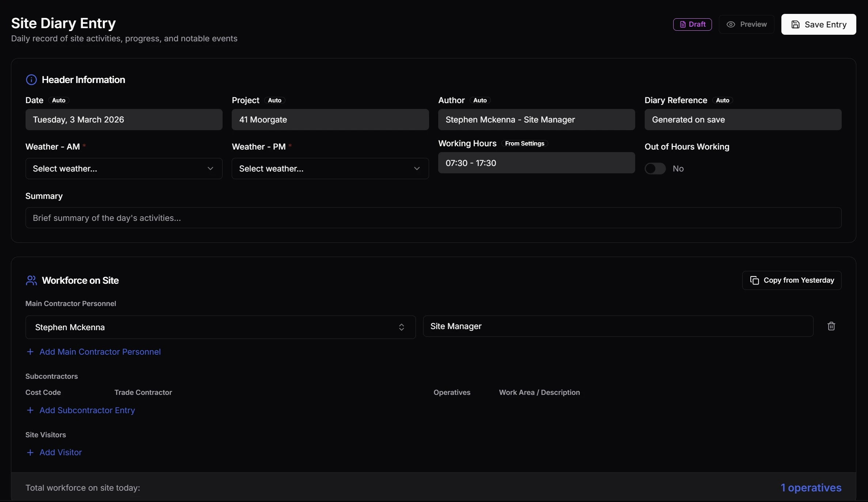Image resolution: width=868 pixels, height=502 pixels.
Task: Click the Draft status badge
Action: (x=692, y=24)
